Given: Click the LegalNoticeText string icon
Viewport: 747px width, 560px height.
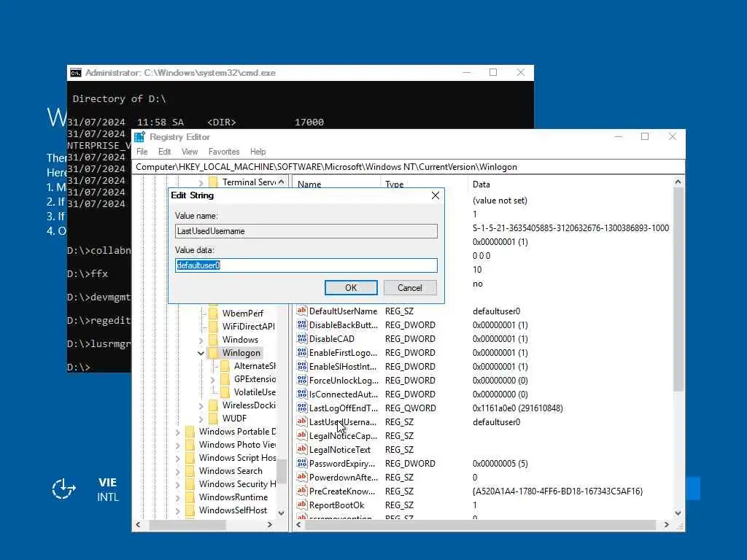Looking at the screenshot, I should 301,449.
